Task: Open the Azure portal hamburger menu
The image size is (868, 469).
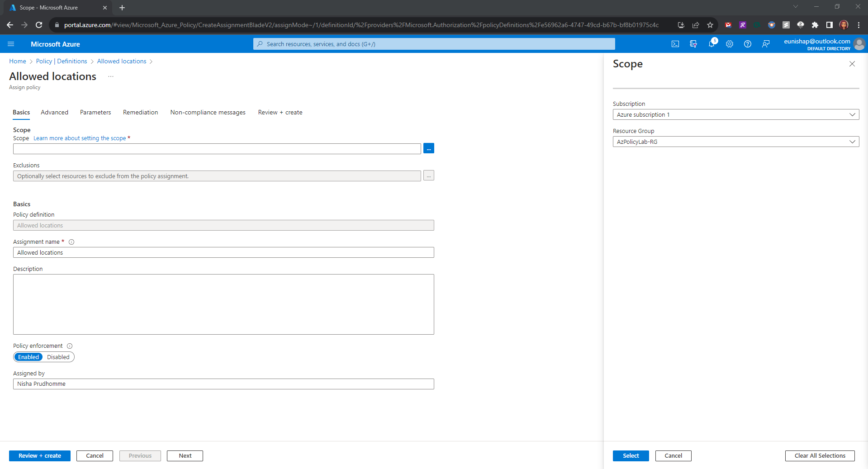Action: [11, 44]
